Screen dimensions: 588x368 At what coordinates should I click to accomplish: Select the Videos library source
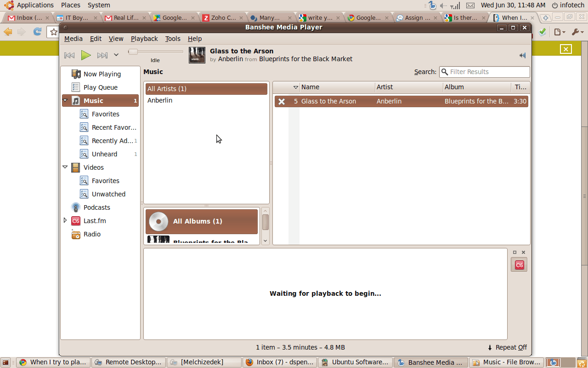pyautogui.click(x=101, y=167)
